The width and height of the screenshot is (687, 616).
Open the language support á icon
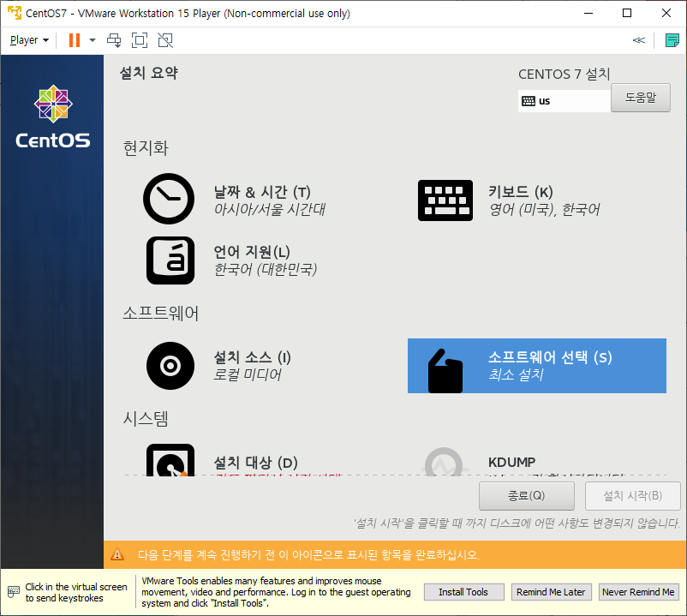click(x=170, y=260)
